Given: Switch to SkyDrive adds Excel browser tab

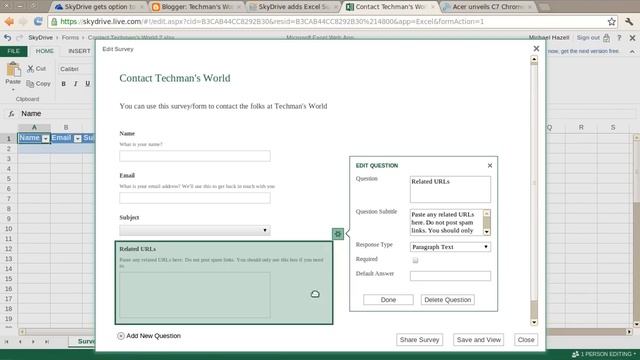Looking at the screenshot, I should coord(293,7).
